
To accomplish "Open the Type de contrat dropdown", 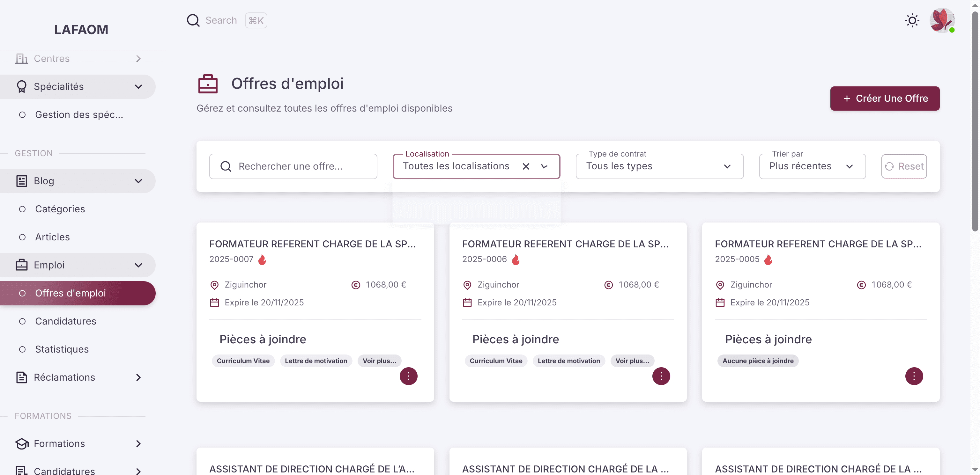I will [659, 166].
